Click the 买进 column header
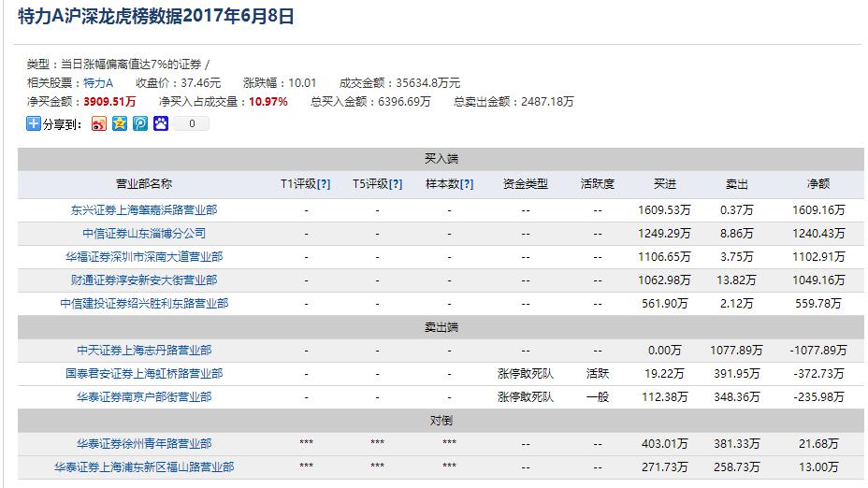Screen dimensions: 868x488 pyautogui.click(x=665, y=183)
